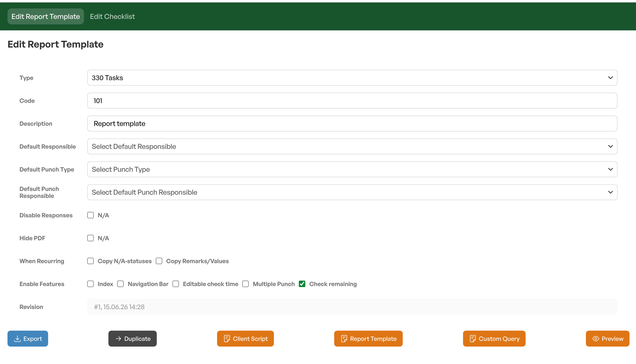Click the Revision field showing #1, 15.06.26
The image size is (636, 364).
(352, 307)
